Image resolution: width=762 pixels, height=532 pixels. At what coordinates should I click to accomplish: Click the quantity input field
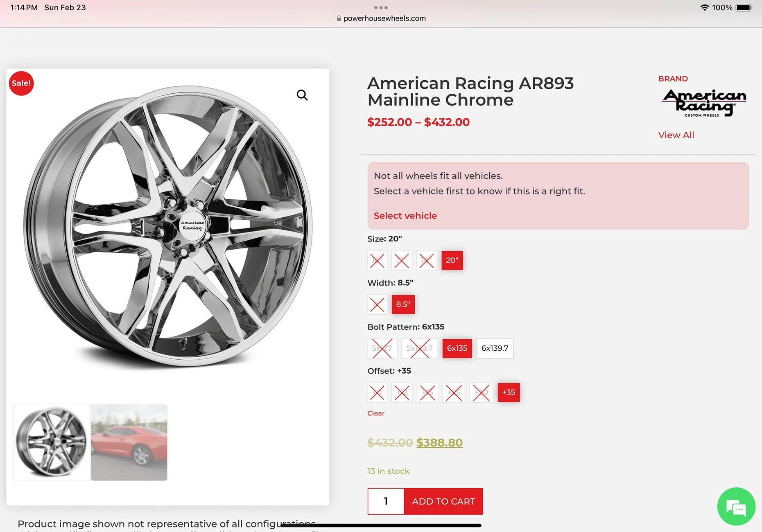click(x=386, y=501)
